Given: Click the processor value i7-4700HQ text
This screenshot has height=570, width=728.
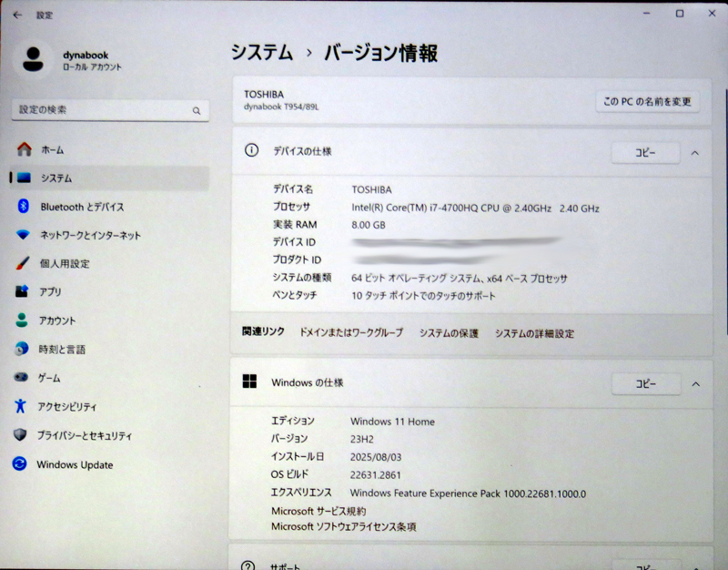Looking at the screenshot, I should pos(475,208).
